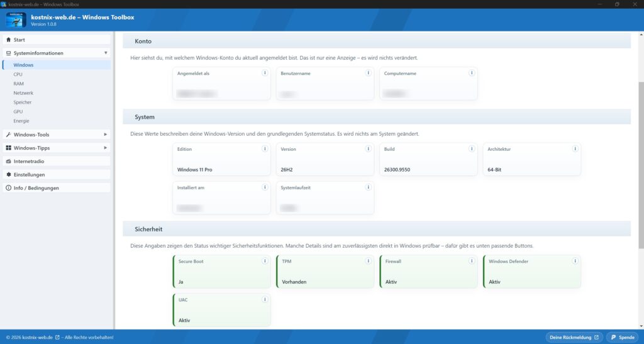
Task: Open Einstellungen from the sidebar
Action: pyautogui.click(x=57, y=174)
